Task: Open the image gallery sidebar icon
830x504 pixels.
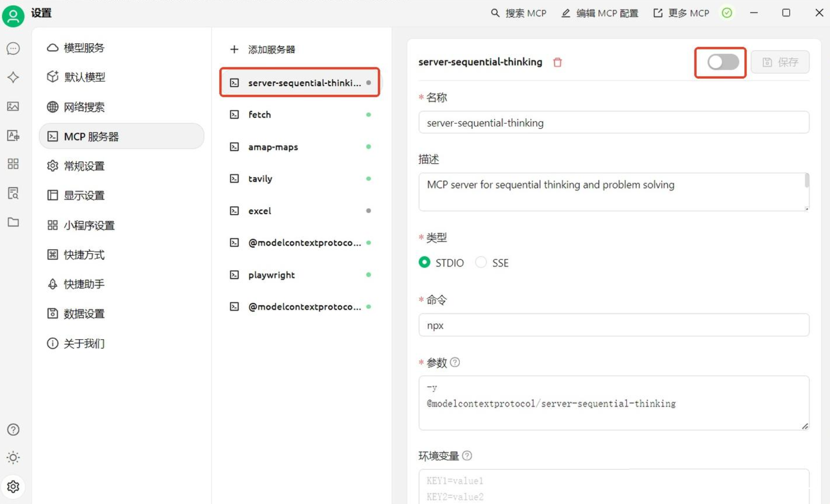Action: click(x=13, y=106)
